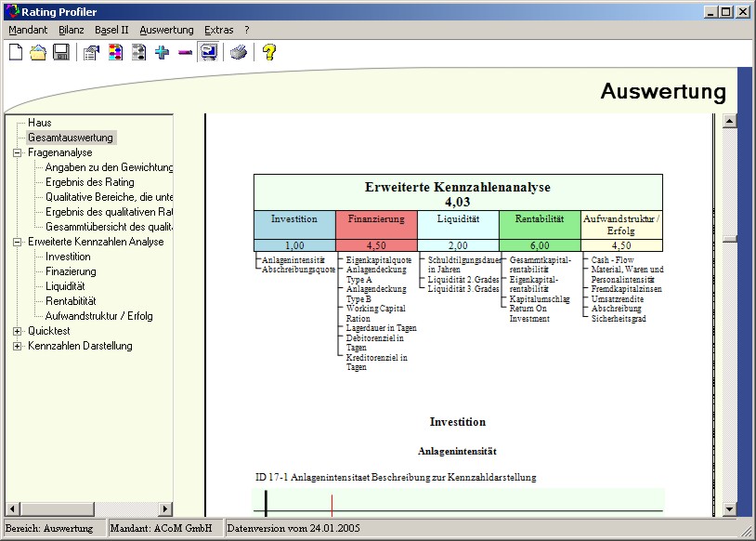Select the Quicktest tree label
756x541 pixels.
pos(48,331)
